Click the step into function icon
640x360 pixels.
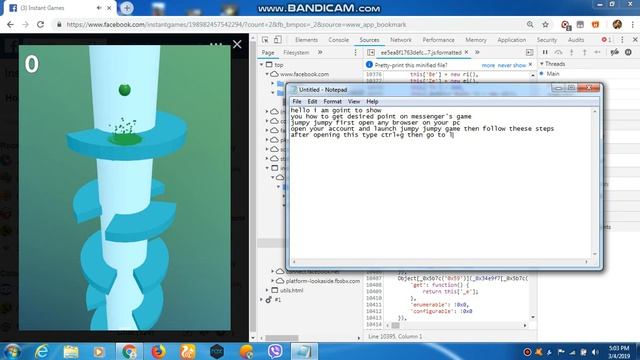pos(571,52)
